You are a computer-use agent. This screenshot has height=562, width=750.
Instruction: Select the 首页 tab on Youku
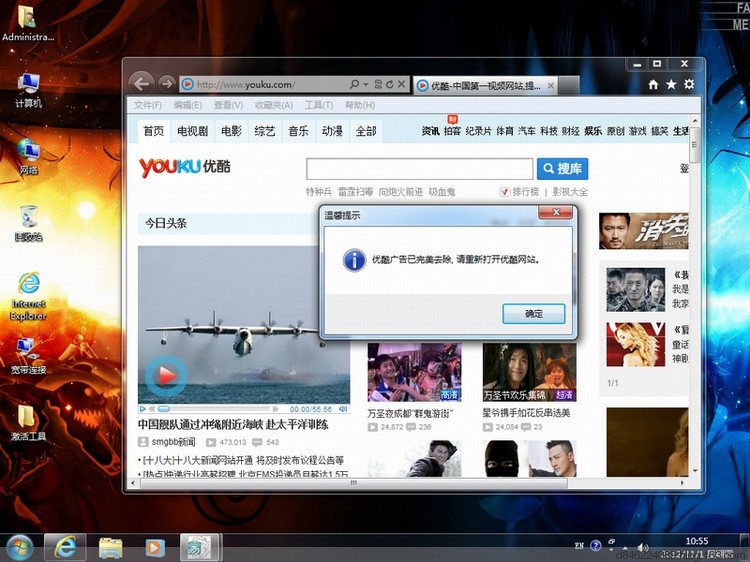click(x=154, y=131)
